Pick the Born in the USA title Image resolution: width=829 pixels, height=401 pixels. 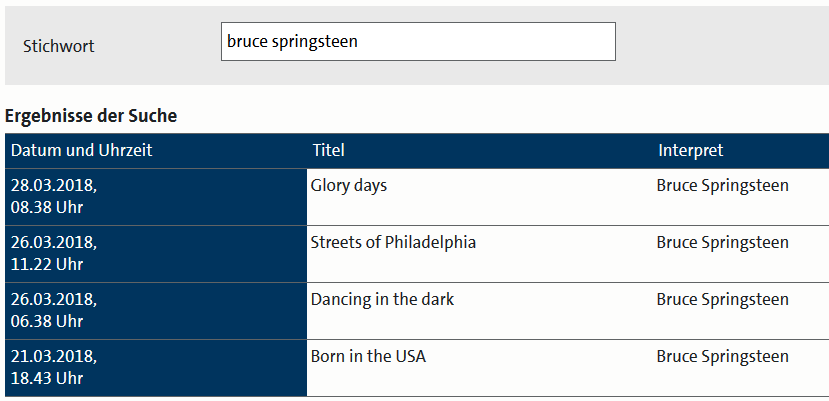pyautogui.click(x=368, y=357)
